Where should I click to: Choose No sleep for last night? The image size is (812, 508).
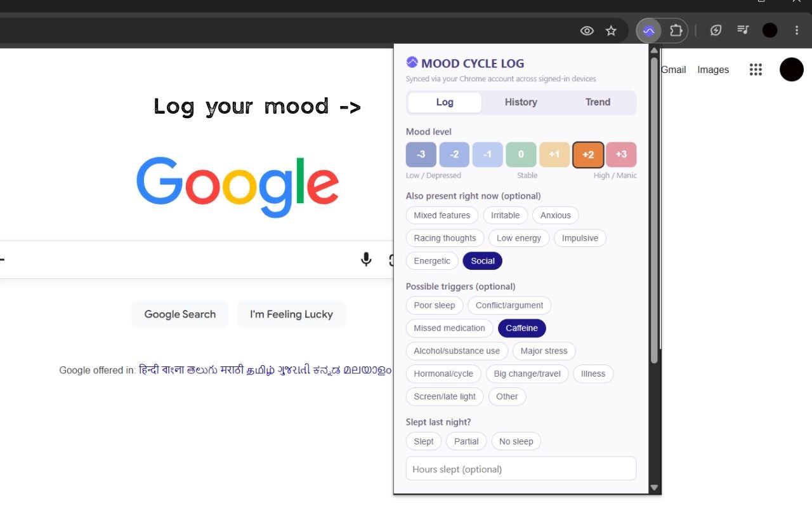(516, 441)
